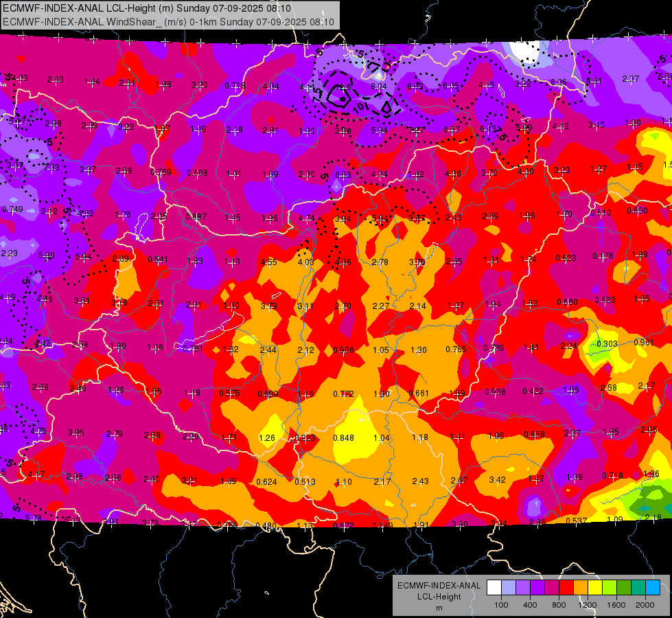Screen dimensions: 672x618
Task: Click the wind shear value 0.624
Action: (266, 482)
